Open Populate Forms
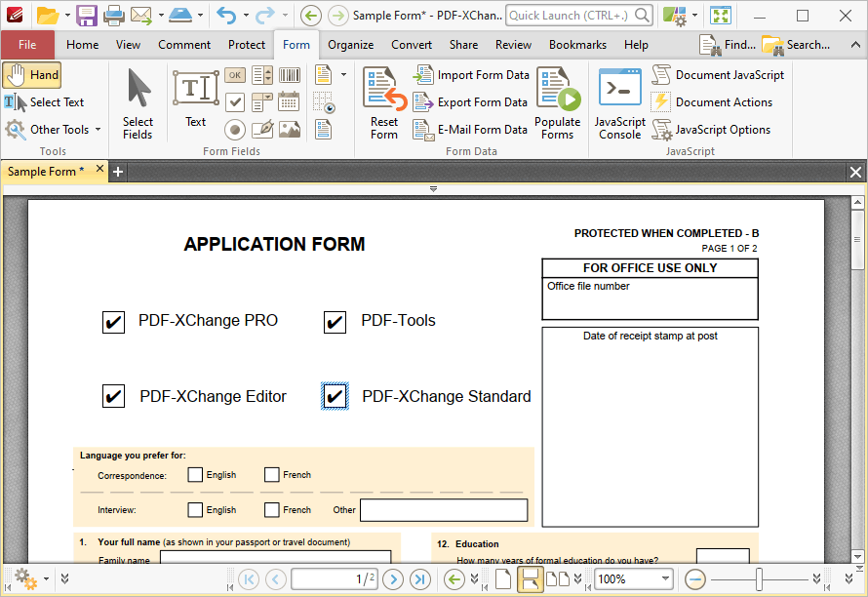The width and height of the screenshot is (868, 597). click(558, 103)
